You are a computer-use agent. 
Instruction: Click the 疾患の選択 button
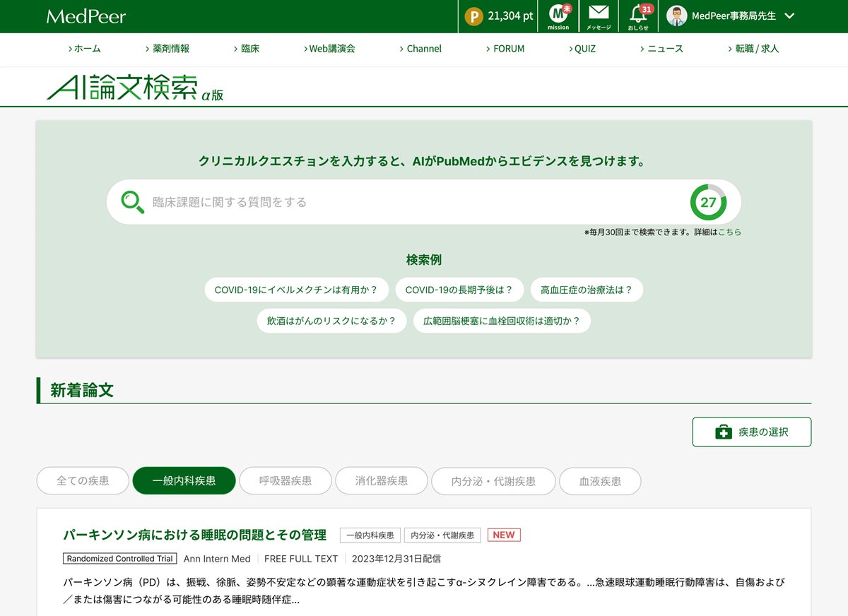pos(752,432)
